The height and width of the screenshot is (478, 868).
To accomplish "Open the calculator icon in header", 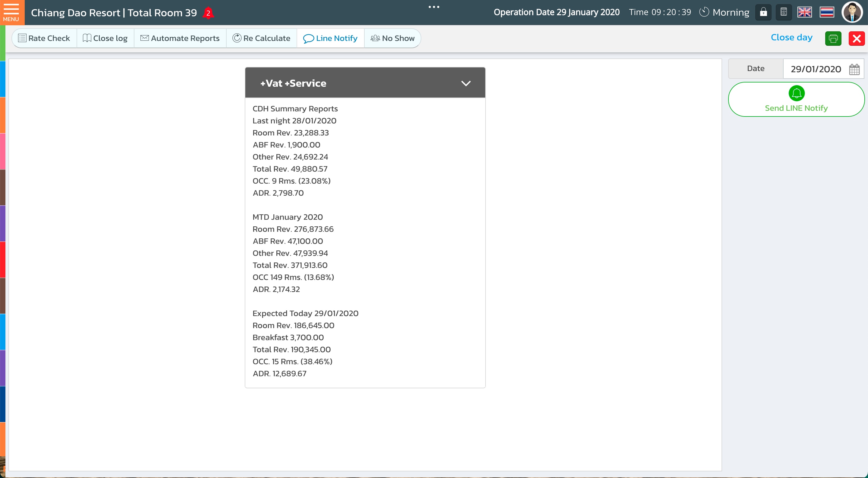I will 784,12.
